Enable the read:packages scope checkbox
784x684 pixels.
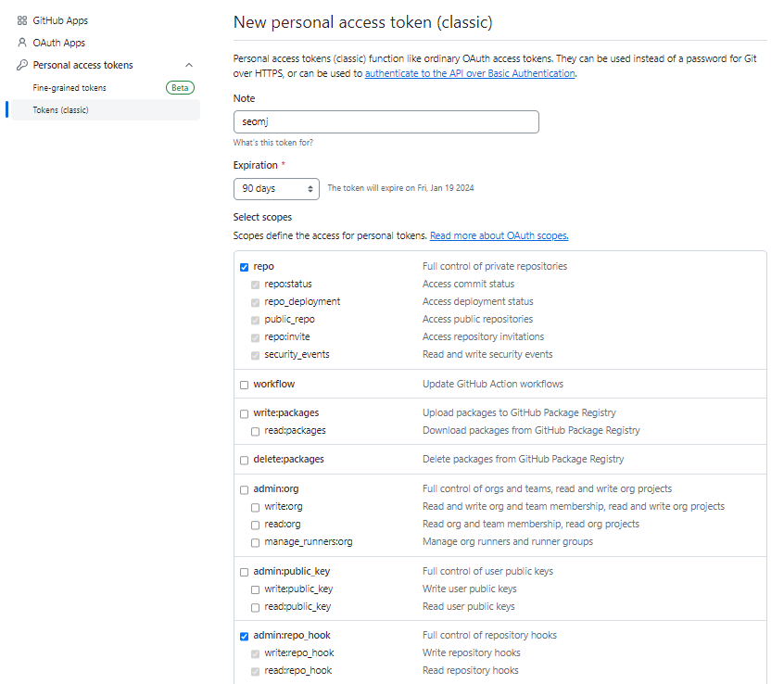[255, 431]
